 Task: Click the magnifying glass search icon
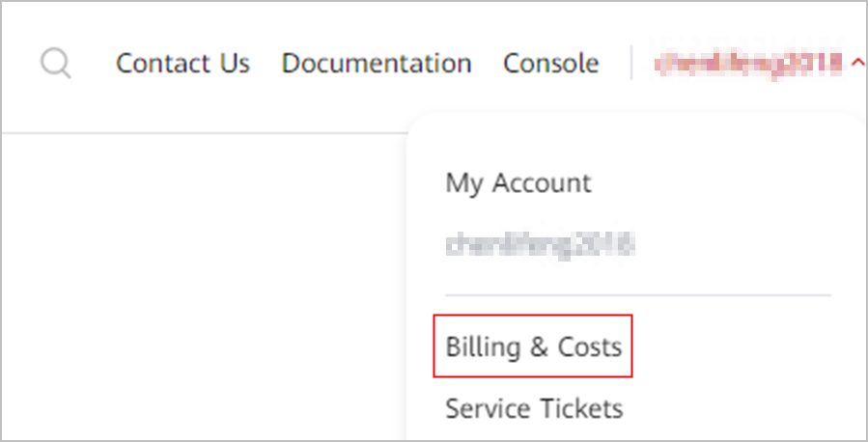click(x=56, y=65)
